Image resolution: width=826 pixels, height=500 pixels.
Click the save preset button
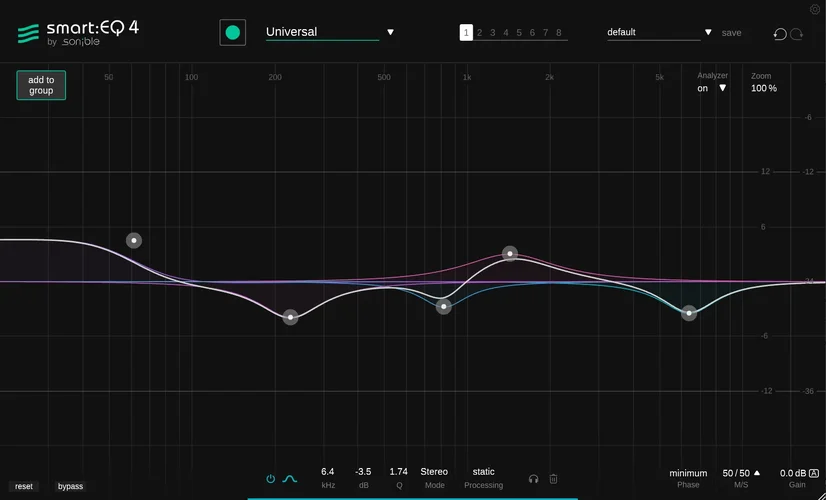coord(731,33)
